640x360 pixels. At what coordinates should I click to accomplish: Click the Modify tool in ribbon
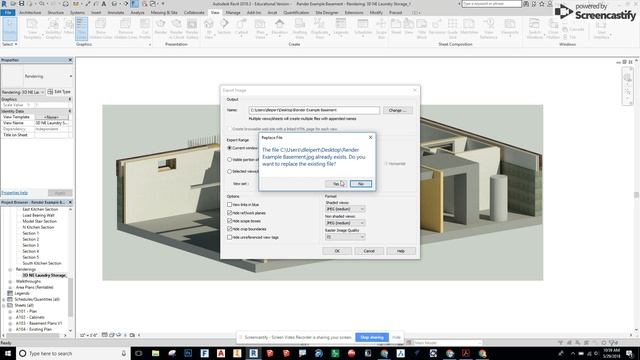(10, 28)
